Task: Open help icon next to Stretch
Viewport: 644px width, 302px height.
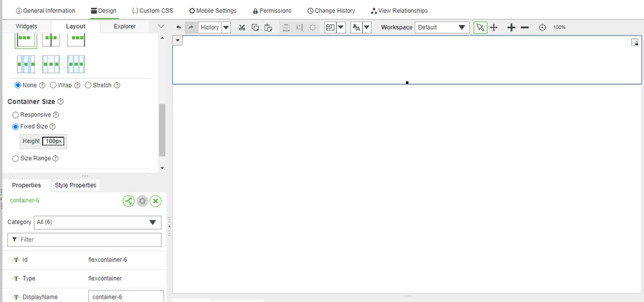Action: click(117, 86)
